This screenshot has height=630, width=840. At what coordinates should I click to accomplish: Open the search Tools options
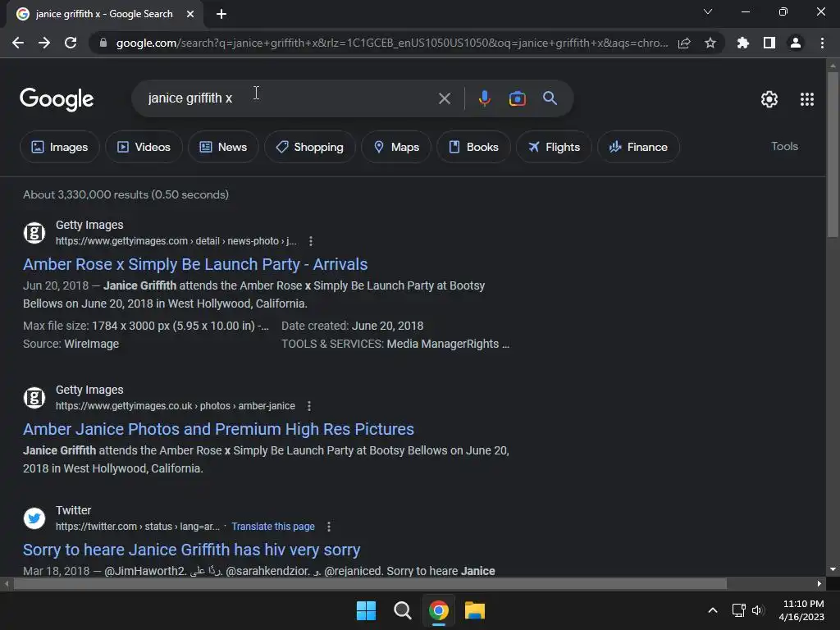tap(784, 146)
